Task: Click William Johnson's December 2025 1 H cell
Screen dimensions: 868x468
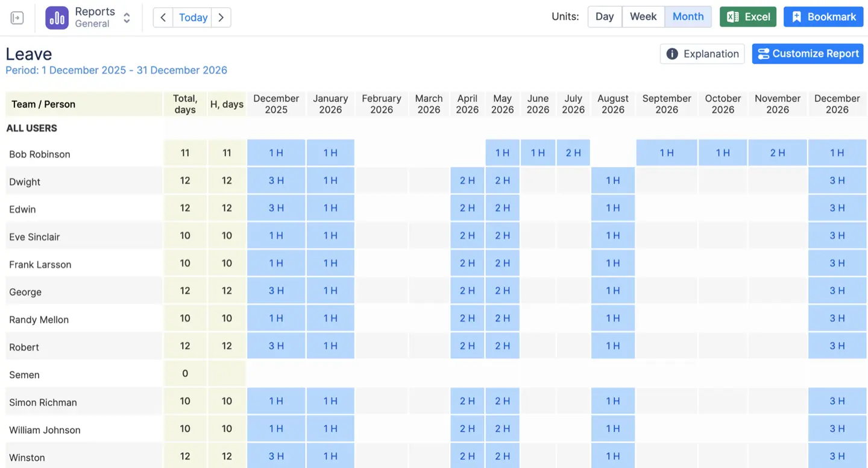Action: (x=276, y=429)
